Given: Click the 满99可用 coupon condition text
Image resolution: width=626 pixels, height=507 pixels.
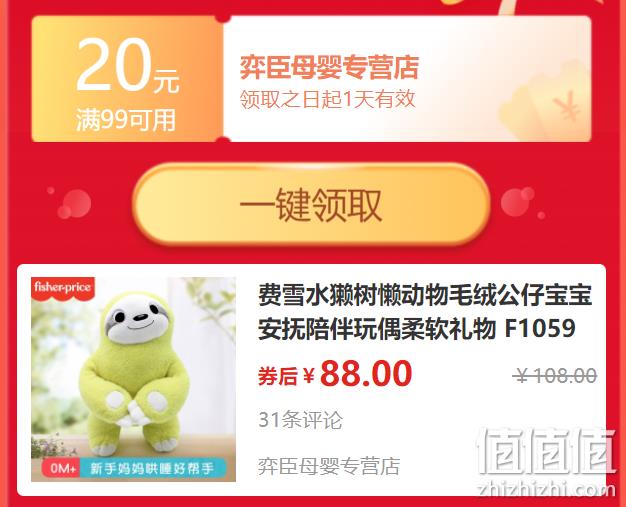Looking at the screenshot, I should coord(126,120).
